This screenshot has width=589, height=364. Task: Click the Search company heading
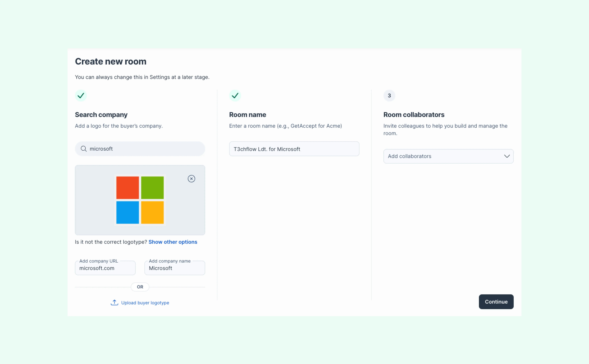click(101, 115)
